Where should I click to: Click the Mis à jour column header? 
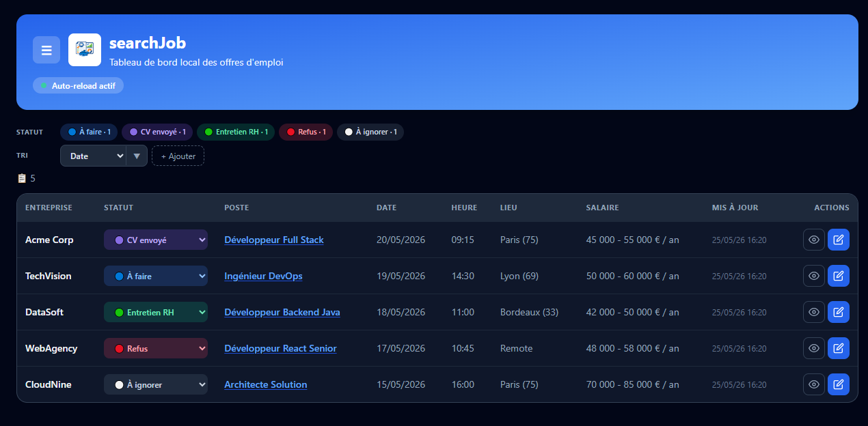[735, 208]
